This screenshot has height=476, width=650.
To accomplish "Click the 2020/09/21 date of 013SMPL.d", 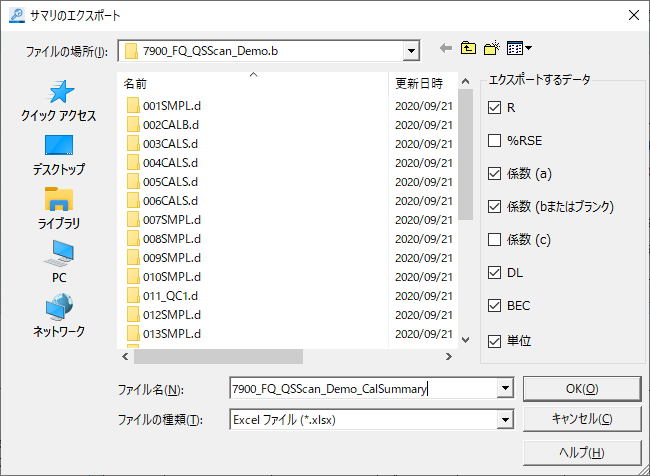I will (x=423, y=334).
